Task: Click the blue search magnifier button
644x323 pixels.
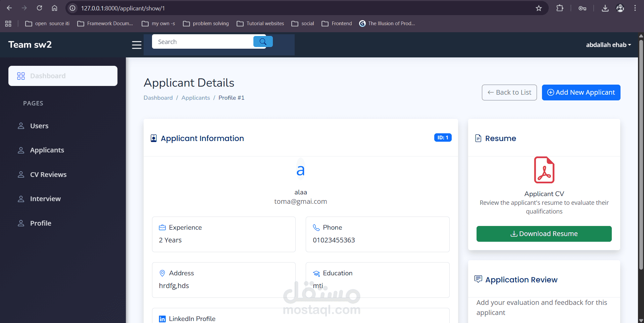Action: (x=263, y=42)
